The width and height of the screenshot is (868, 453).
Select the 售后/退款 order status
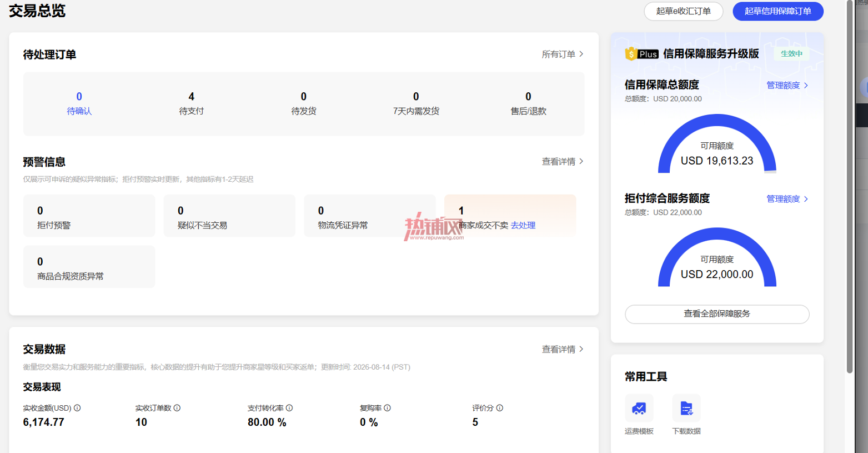pos(528,104)
